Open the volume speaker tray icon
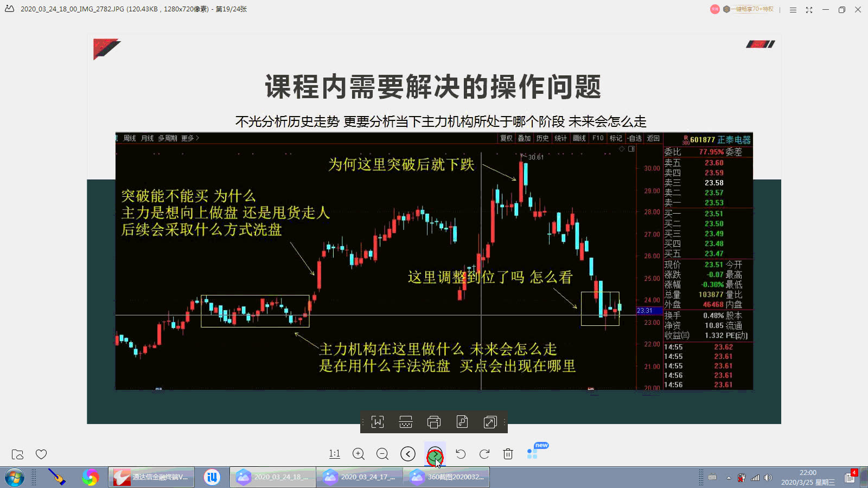 pyautogui.click(x=768, y=478)
